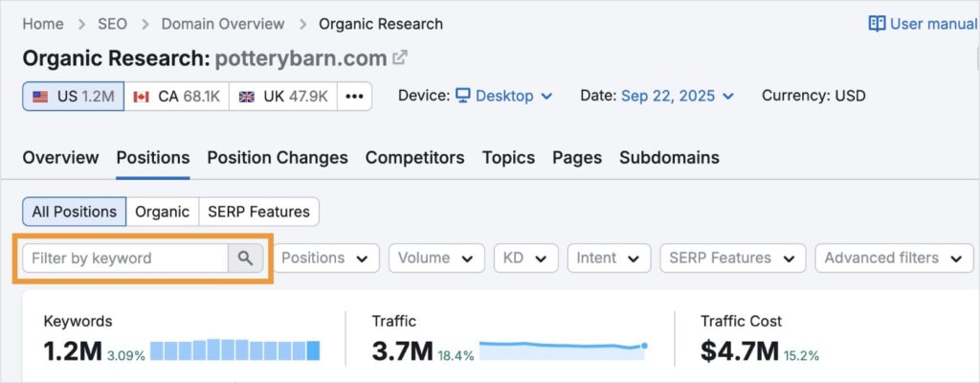The width and height of the screenshot is (980, 383).
Task: Expand the SERP Features filter dropdown
Action: click(732, 258)
